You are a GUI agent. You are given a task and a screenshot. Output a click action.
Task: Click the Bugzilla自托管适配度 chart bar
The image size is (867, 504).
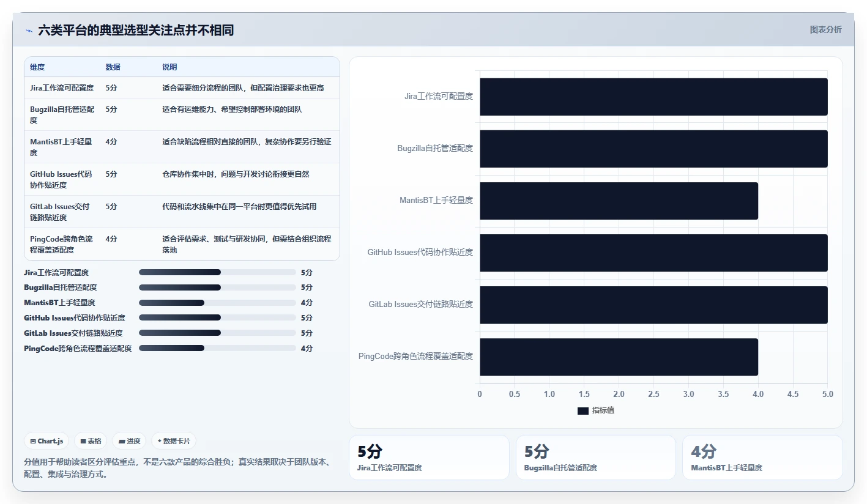coord(653,149)
